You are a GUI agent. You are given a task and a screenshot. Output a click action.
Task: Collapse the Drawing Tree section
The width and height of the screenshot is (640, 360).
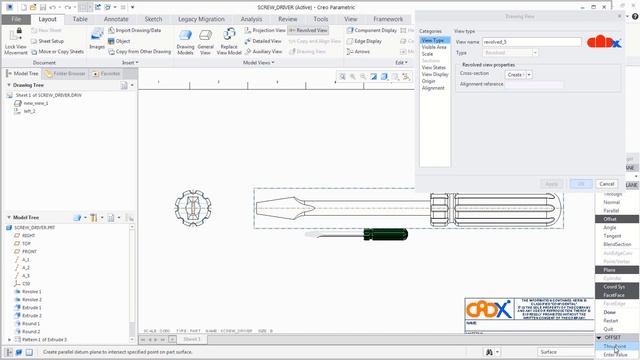[9, 85]
